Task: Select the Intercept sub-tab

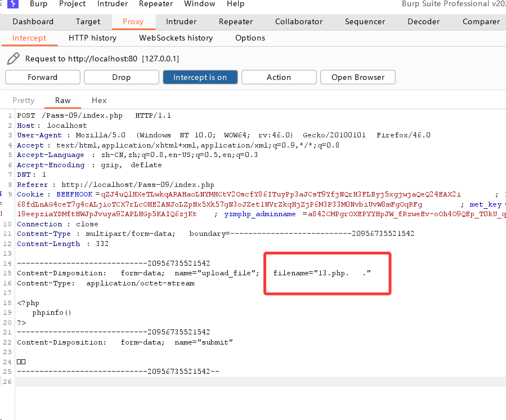Action: click(x=29, y=38)
